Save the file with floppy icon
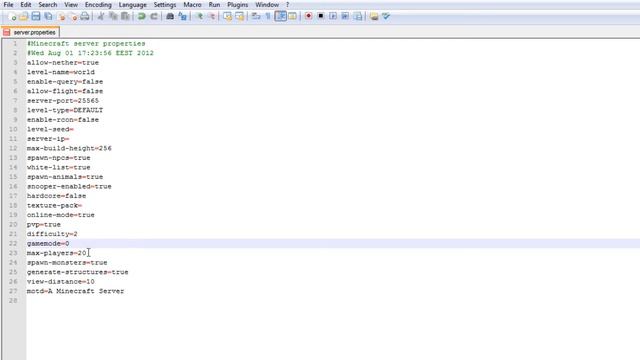This screenshot has width=640, height=360. (x=36, y=16)
